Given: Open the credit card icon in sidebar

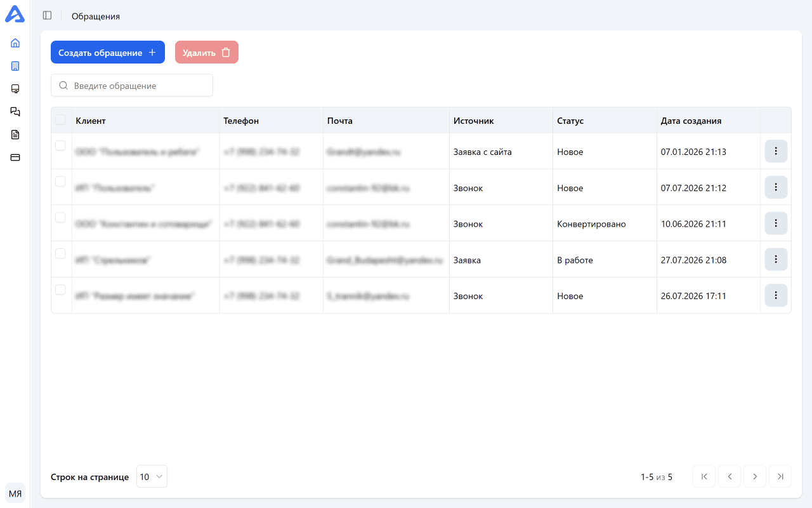Looking at the screenshot, I should (x=15, y=157).
